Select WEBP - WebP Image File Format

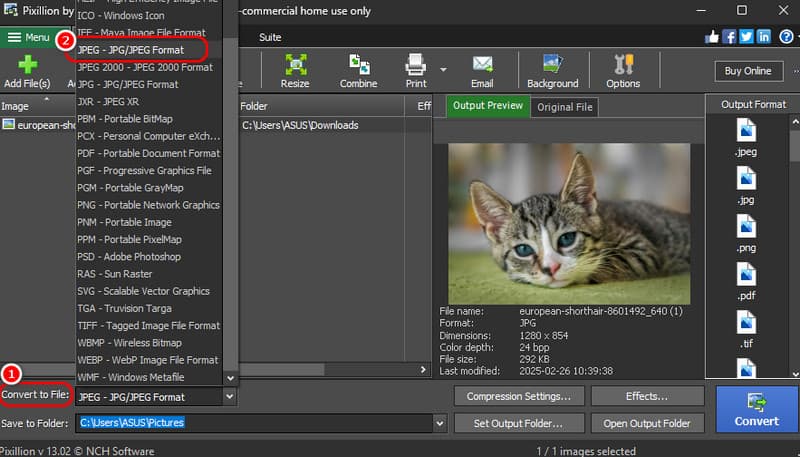click(x=147, y=359)
